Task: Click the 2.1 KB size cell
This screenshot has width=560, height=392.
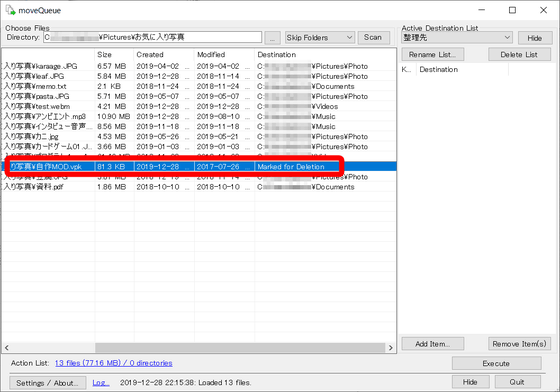Action: click(x=109, y=86)
